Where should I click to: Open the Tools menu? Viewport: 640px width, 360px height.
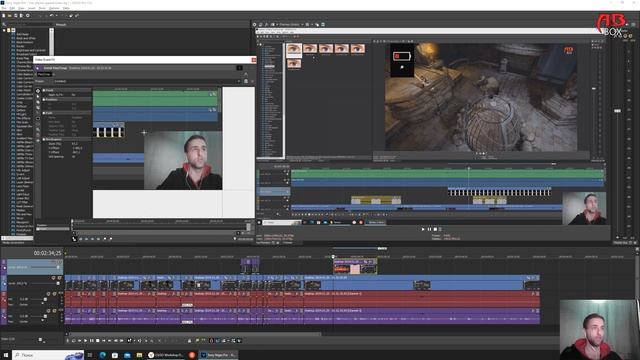42,8
